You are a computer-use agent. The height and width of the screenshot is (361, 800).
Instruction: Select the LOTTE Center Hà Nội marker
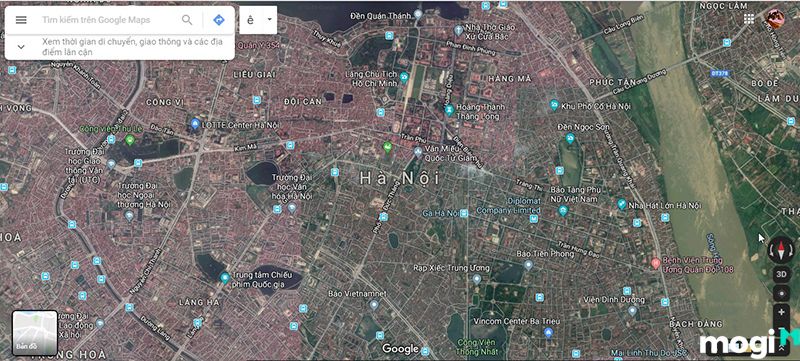pyautogui.click(x=195, y=123)
